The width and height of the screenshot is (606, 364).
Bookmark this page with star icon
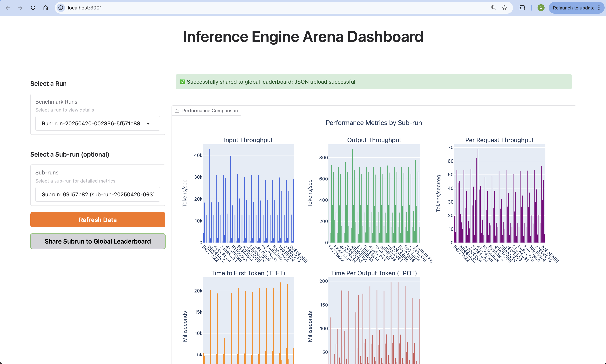505,8
